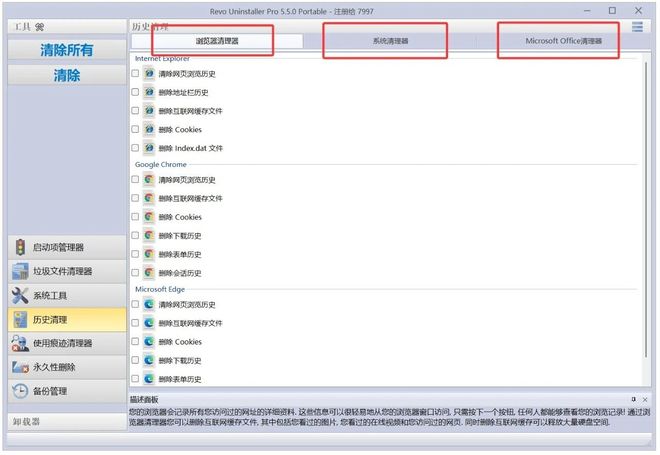Enable Google Chrome 清除网页浏览历史 checkbox
Screen dimensions: 660x455
(135, 179)
